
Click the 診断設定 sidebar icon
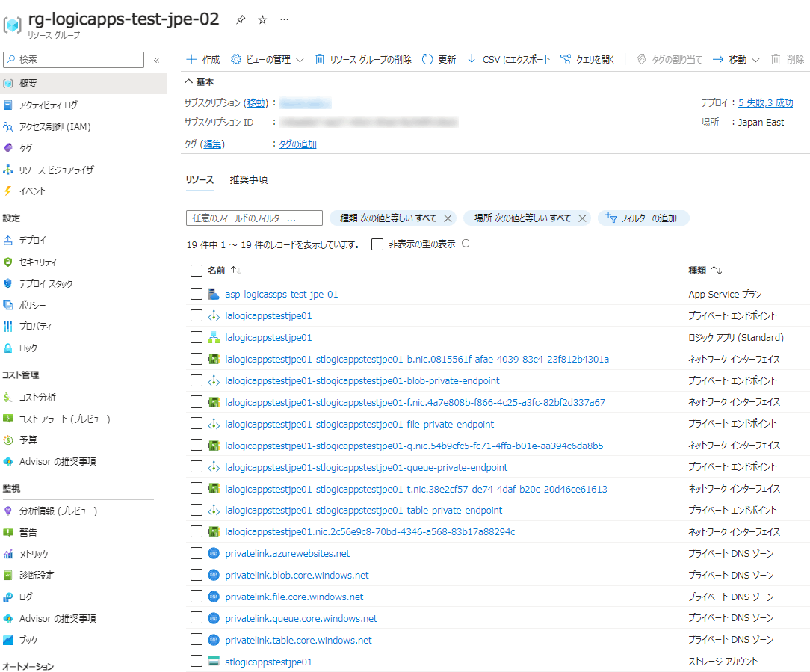point(7,576)
